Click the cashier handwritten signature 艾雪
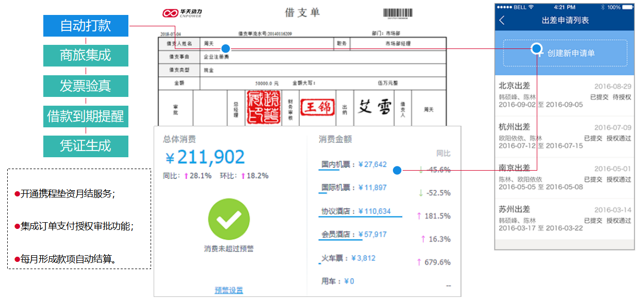 [x=373, y=108]
